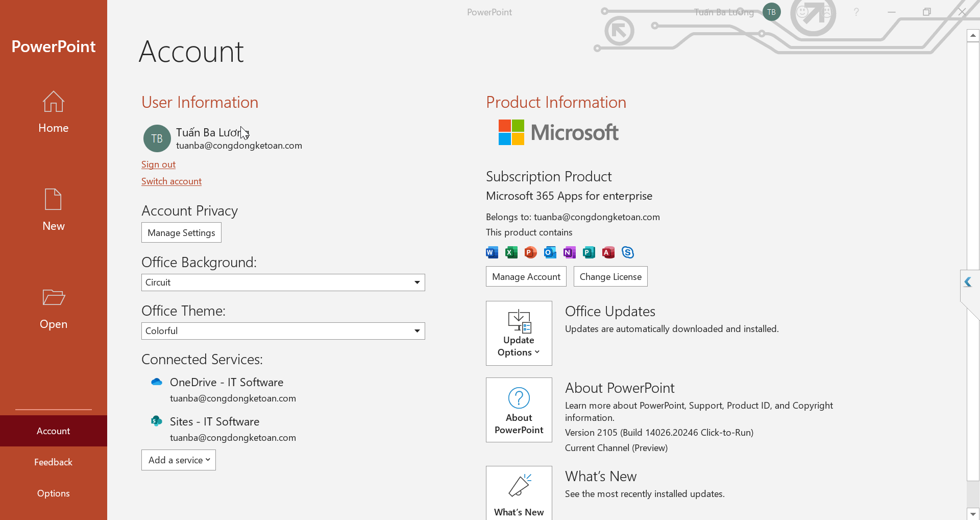980x520 pixels.
Task: Click the Word app icon
Action: pyautogui.click(x=492, y=252)
